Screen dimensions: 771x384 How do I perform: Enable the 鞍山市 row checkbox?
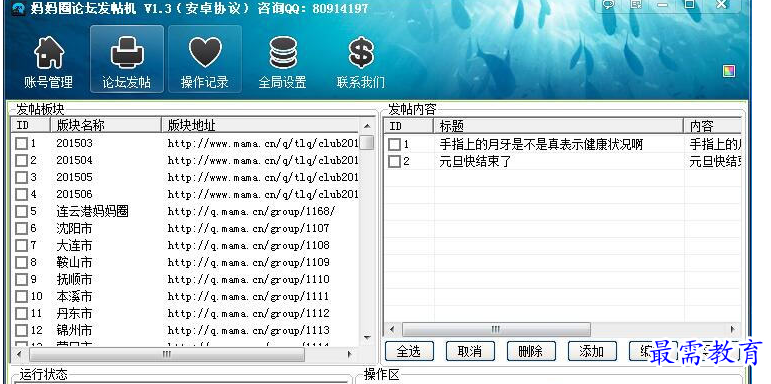click(21, 263)
